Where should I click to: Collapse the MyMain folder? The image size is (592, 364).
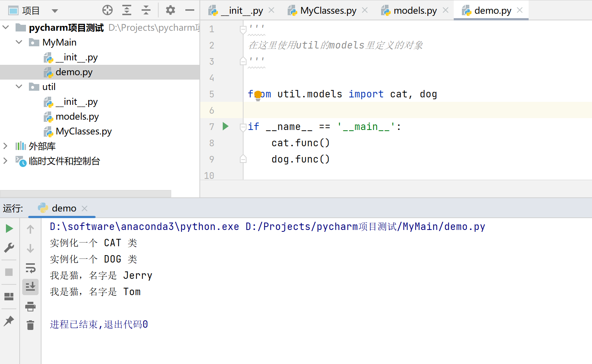19,42
